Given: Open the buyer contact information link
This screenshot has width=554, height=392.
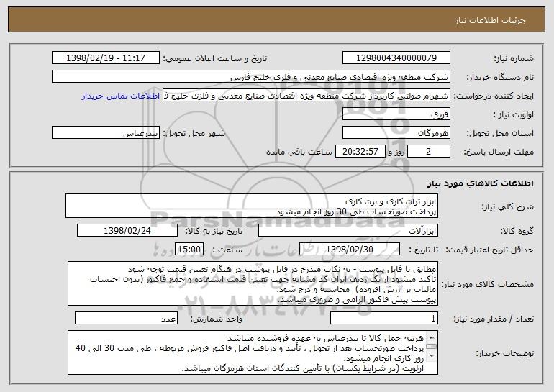Looking at the screenshot, I should click(121, 96).
